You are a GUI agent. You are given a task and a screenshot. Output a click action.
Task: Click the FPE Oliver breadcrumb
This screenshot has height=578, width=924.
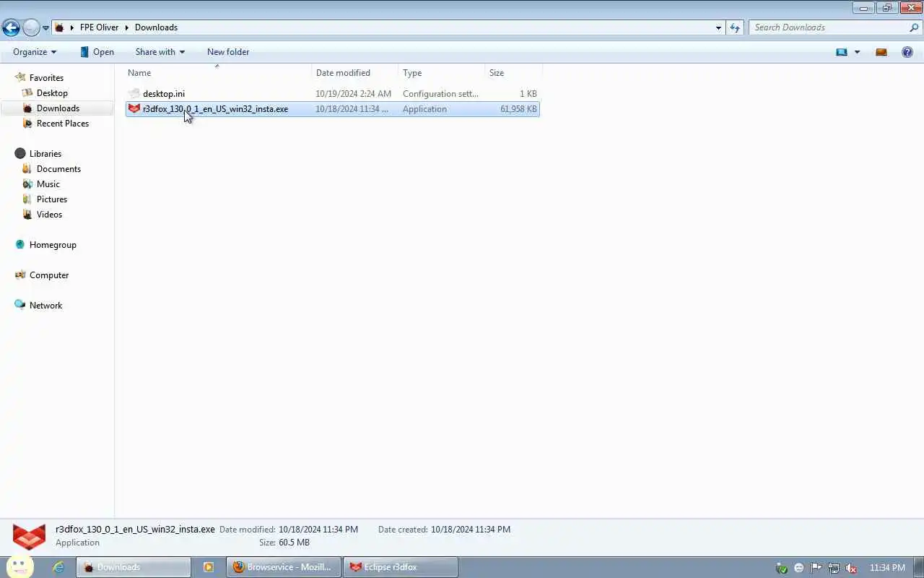coord(99,27)
